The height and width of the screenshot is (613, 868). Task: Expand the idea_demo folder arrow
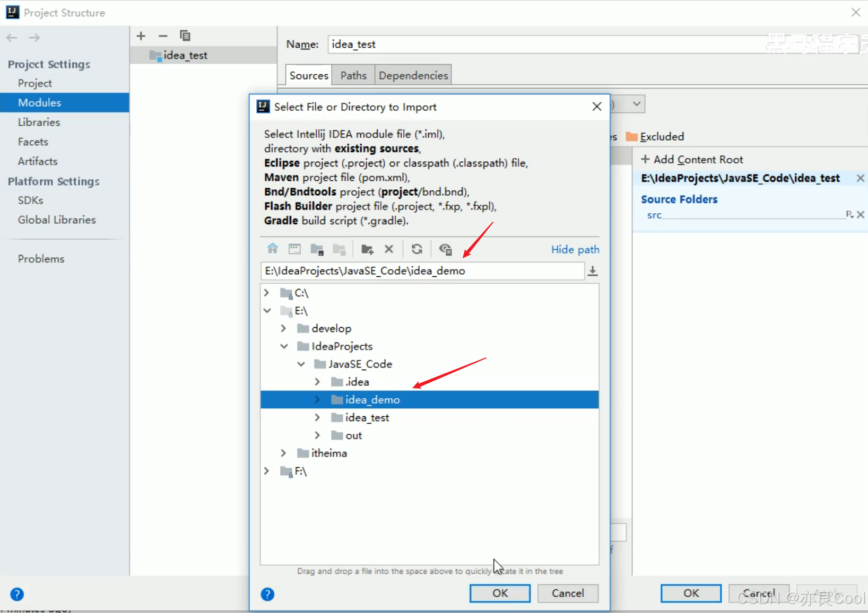click(x=317, y=400)
